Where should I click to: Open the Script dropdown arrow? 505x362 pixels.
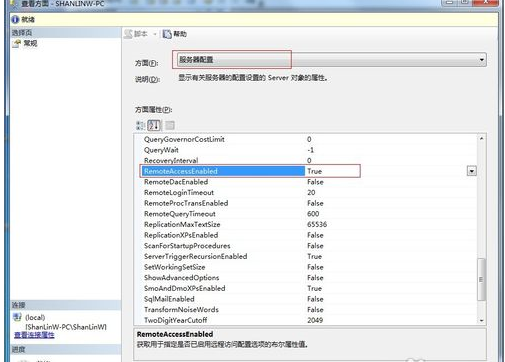pos(155,34)
